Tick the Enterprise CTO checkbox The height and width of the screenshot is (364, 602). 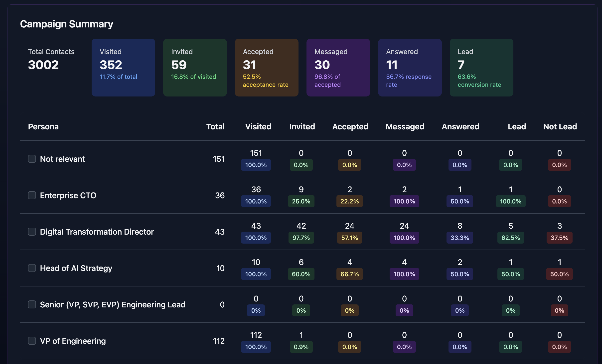[32, 195]
